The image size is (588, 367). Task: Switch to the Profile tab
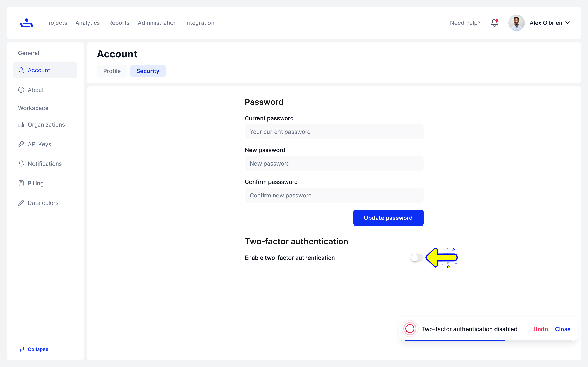(x=112, y=71)
